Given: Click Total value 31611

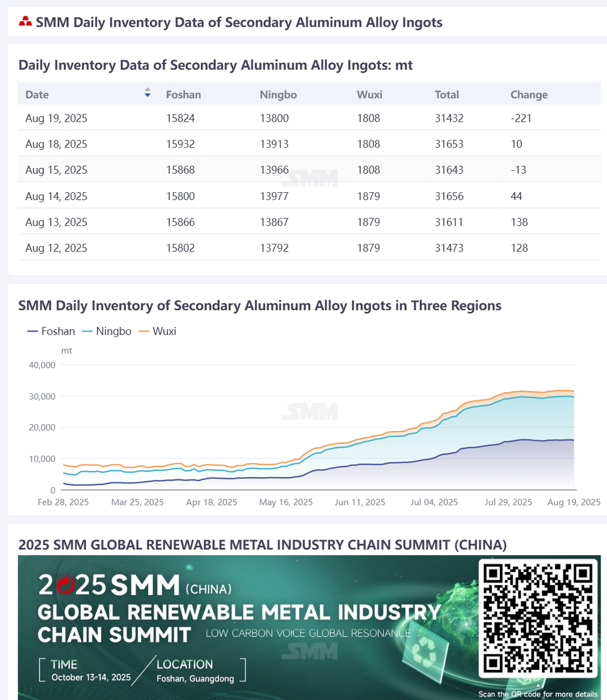Looking at the screenshot, I should [449, 222].
